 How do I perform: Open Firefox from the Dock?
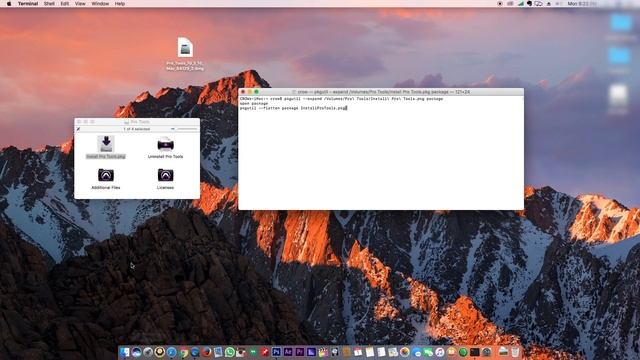206,352
